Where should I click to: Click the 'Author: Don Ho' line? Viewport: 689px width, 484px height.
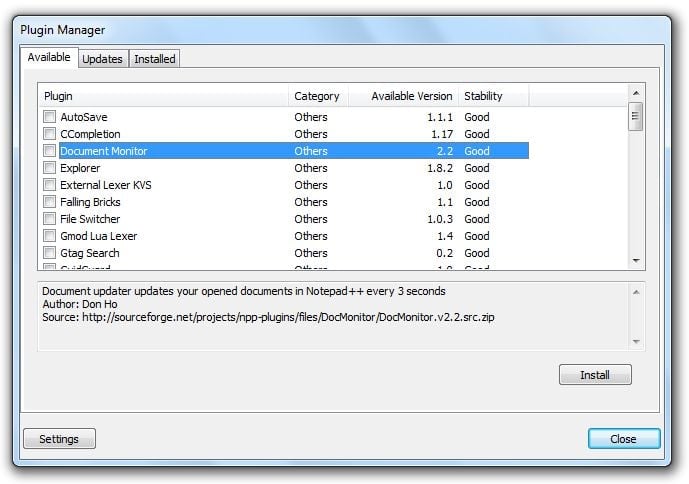pos(80,304)
